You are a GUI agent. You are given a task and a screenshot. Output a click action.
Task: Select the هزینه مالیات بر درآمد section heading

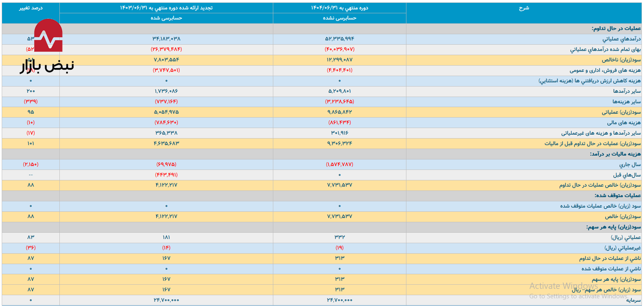point(615,154)
